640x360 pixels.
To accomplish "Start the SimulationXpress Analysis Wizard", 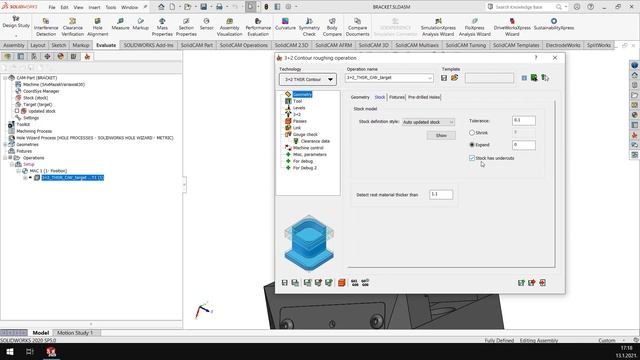I will (438, 27).
